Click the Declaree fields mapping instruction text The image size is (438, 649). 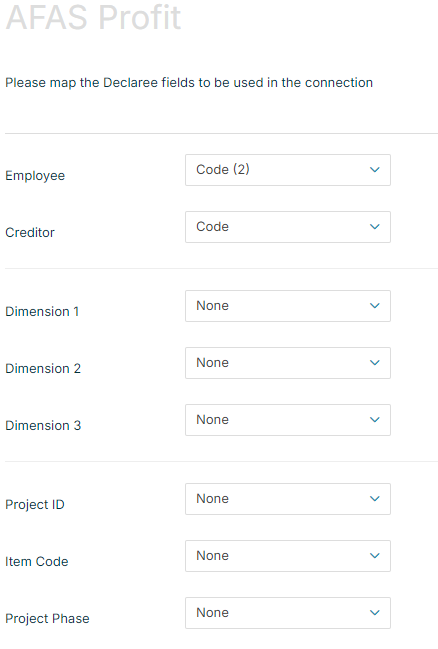[189, 83]
